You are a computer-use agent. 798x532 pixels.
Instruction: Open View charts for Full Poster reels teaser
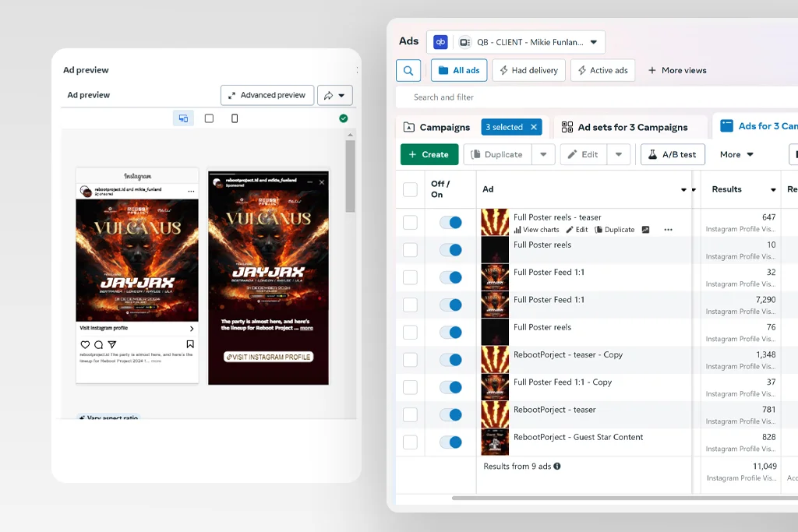pos(536,230)
